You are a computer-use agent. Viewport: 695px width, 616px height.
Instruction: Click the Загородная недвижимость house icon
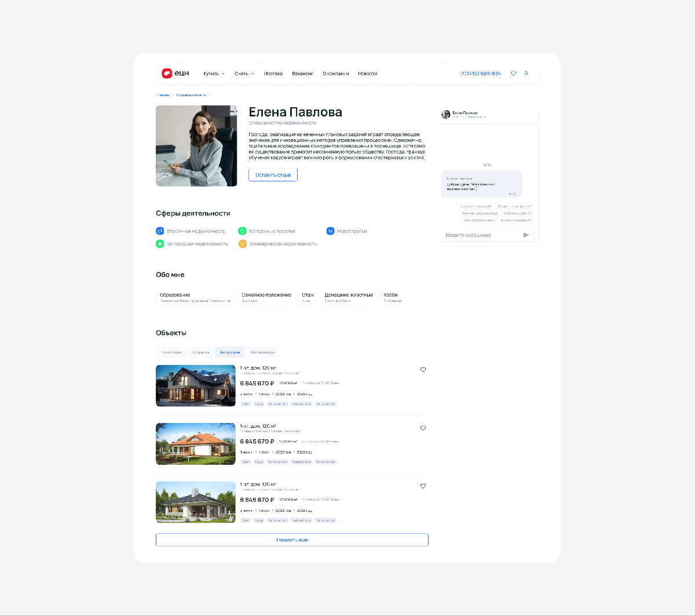(160, 244)
